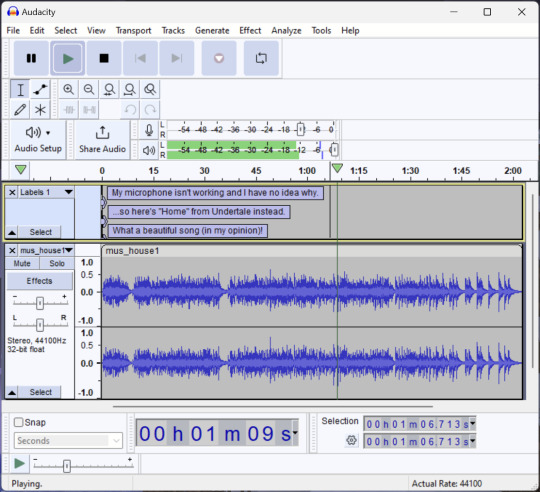Adjust the mus_house1 gain slider
Viewport: 540px width, 492px height.
pyautogui.click(x=40, y=303)
